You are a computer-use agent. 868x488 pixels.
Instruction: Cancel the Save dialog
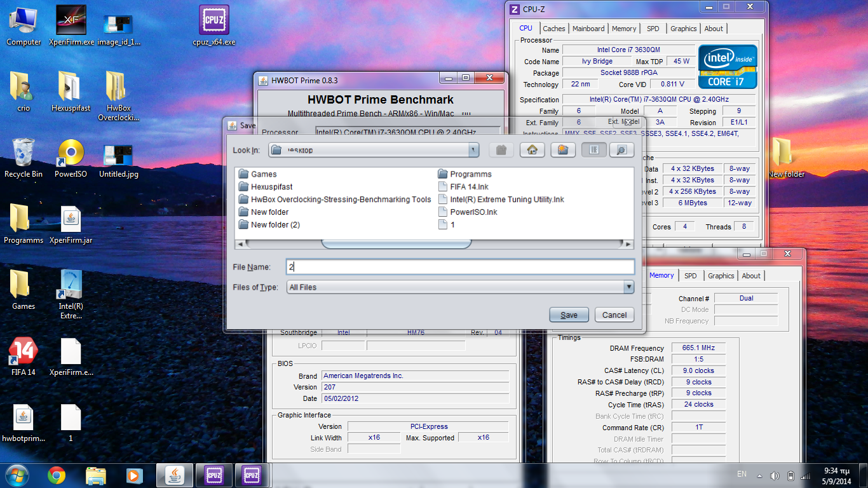pyautogui.click(x=614, y=315)
